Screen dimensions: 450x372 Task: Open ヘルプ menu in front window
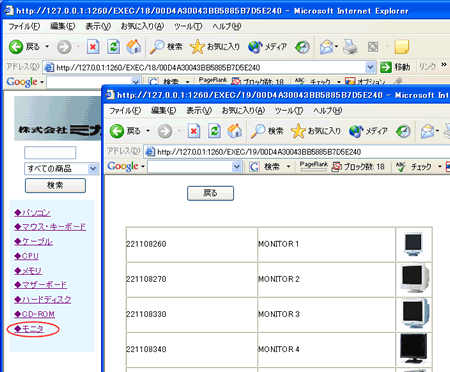click(x=328, y=111)
